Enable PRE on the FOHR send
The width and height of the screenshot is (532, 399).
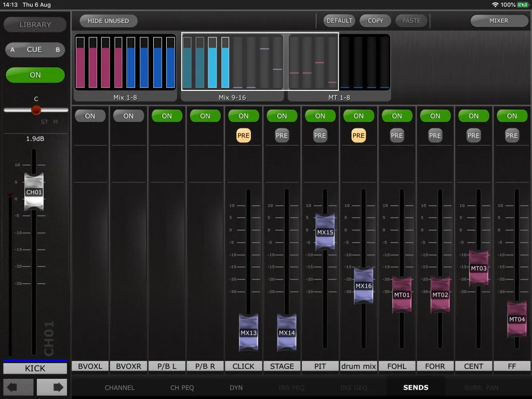tap(435, 136)
